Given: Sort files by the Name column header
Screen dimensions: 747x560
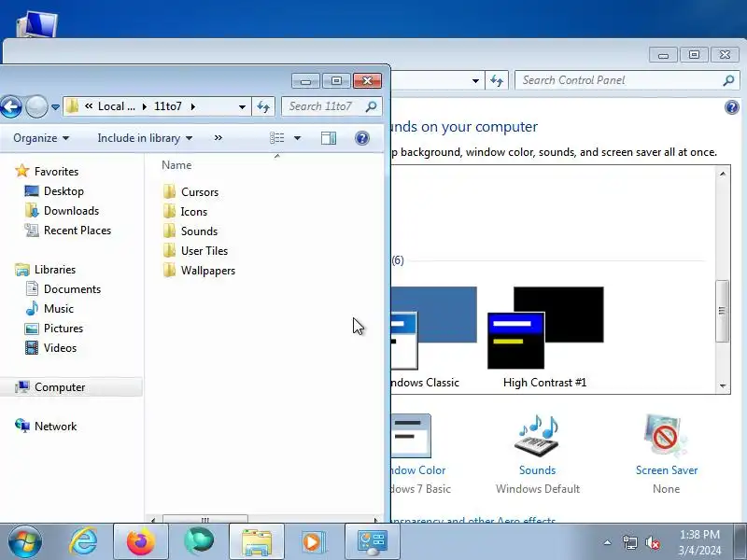Looking at the screenshot, I should click(176, 165).
